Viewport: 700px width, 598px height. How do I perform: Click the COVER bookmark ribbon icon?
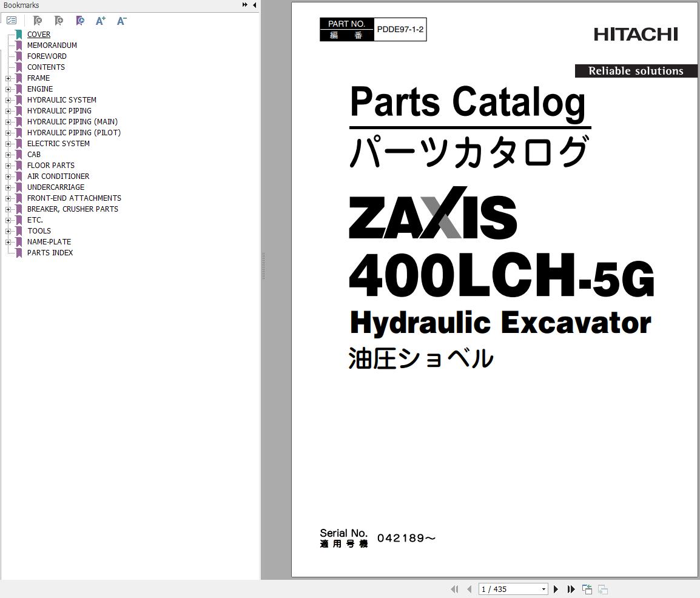tap(19, 35)
